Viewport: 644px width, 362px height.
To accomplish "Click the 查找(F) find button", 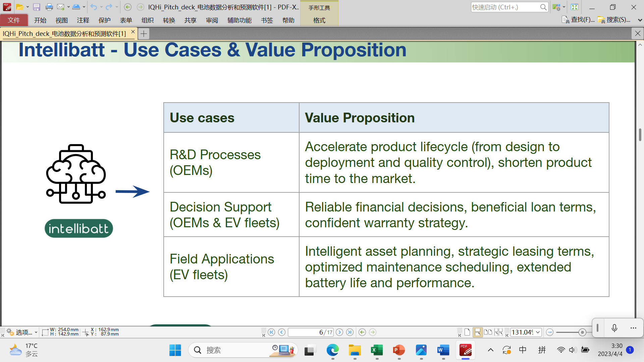I will pyautogui.click(x=579, y=20).
